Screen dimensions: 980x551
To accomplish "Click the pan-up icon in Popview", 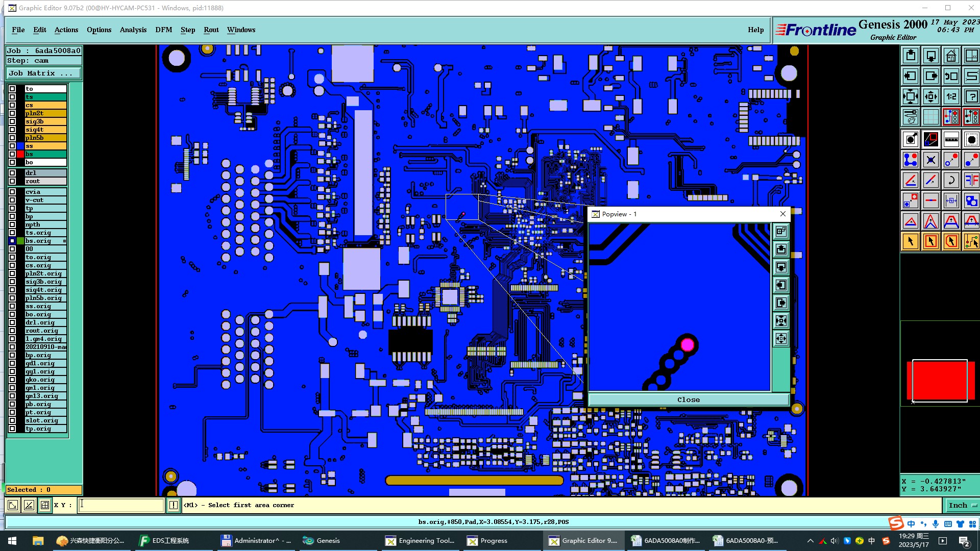I will pos(781,249).
